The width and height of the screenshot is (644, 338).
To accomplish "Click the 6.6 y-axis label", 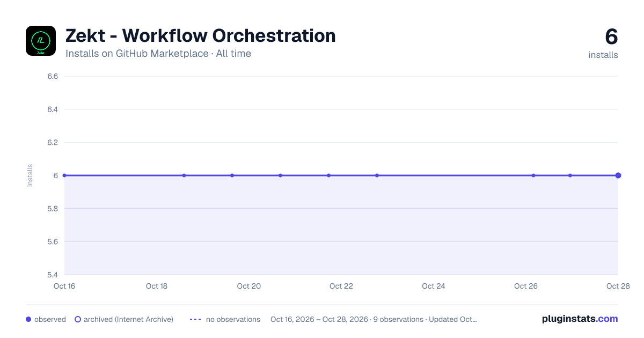I will click(x=53, y=76).
